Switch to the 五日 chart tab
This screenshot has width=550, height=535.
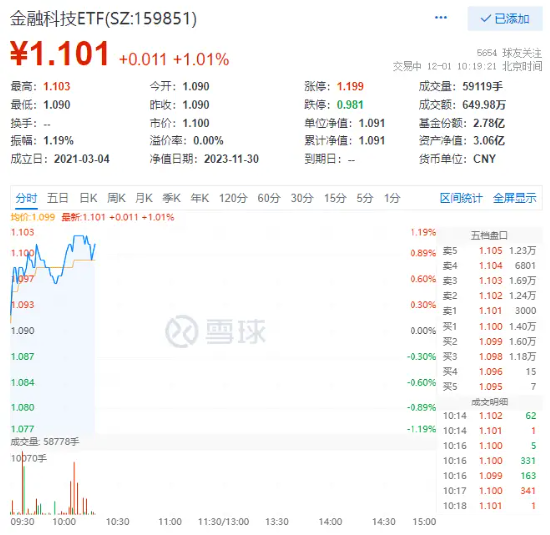click(x=58, y=198)
